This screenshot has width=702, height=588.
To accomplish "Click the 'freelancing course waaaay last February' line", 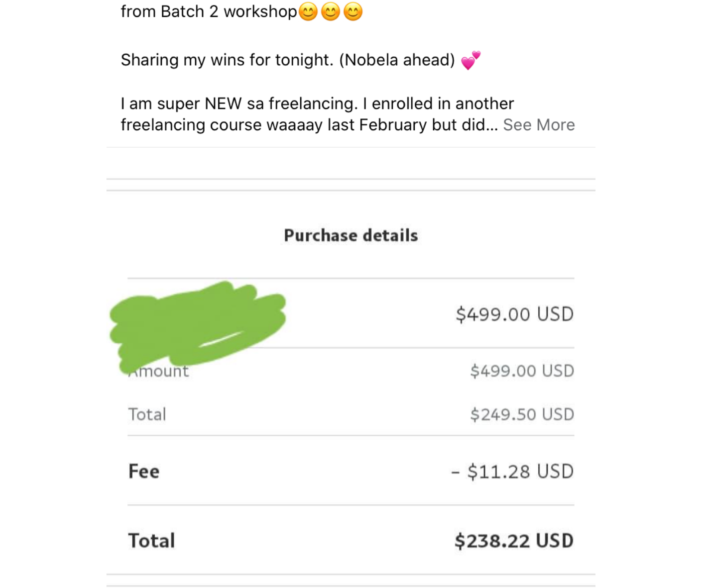I will [x=309, y=125].
